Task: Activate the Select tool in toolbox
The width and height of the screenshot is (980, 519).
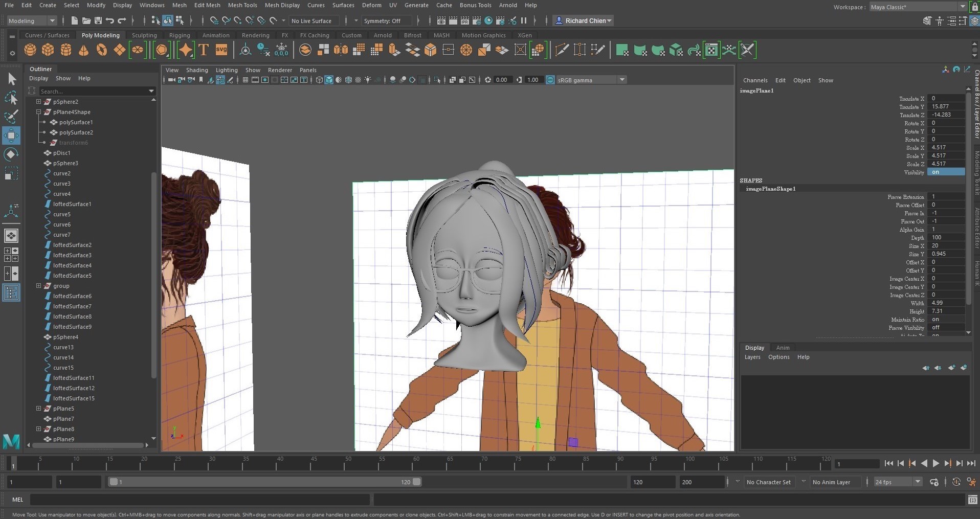Action: coord(11,79)
